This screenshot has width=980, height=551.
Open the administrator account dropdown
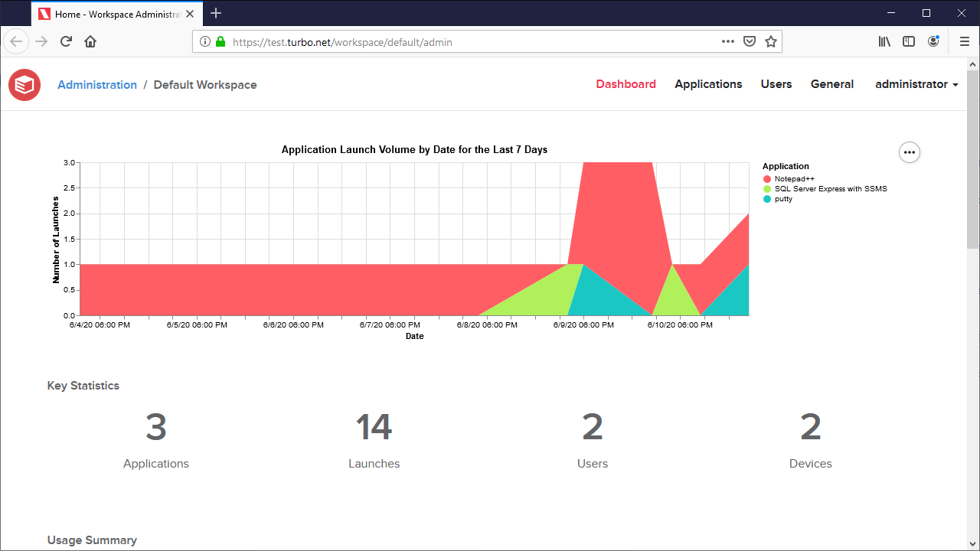coord(916,84)
